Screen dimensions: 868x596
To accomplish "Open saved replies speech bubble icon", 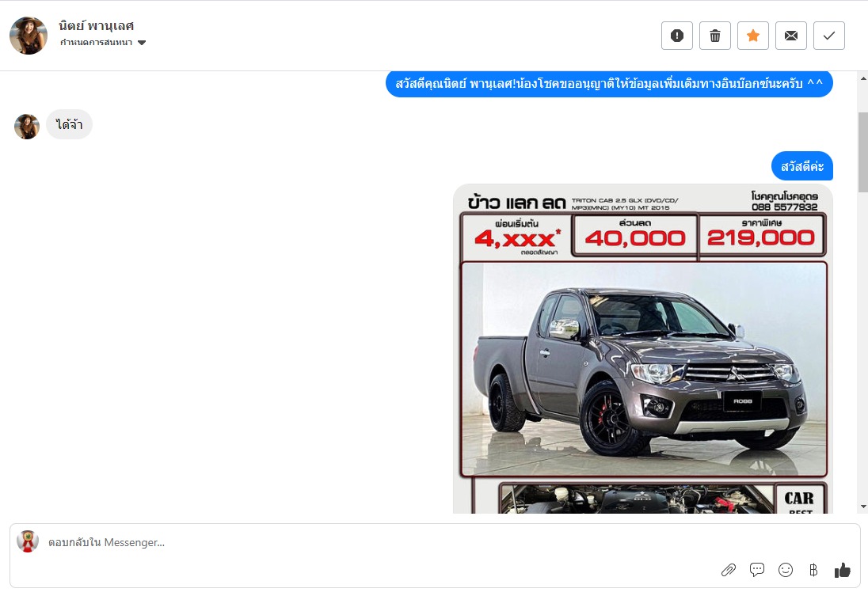I will click(x=757, y=569).
